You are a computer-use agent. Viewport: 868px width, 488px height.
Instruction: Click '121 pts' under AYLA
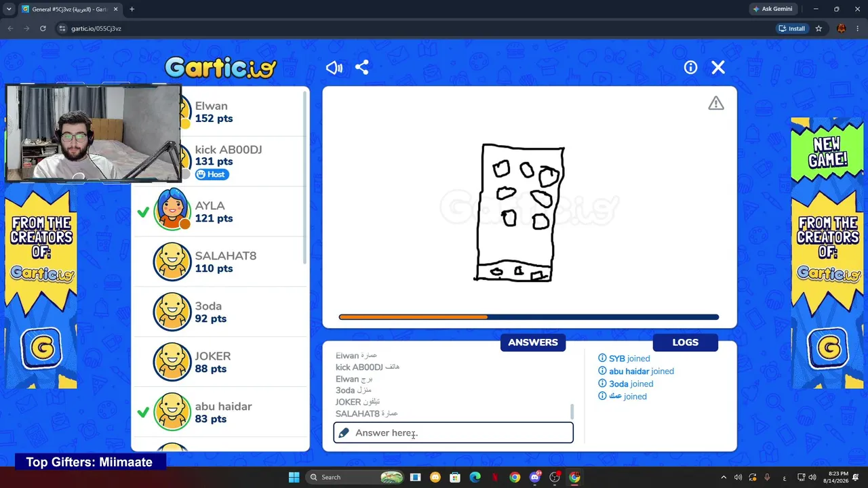pyautogui.click(x=214, y=218)
